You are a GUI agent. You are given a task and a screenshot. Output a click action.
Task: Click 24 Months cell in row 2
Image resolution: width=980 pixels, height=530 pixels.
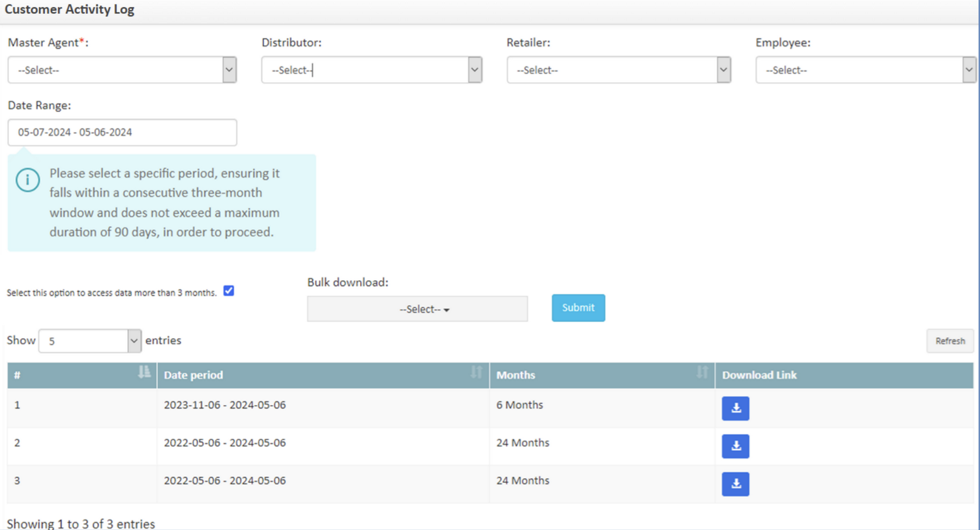point(523,443)
